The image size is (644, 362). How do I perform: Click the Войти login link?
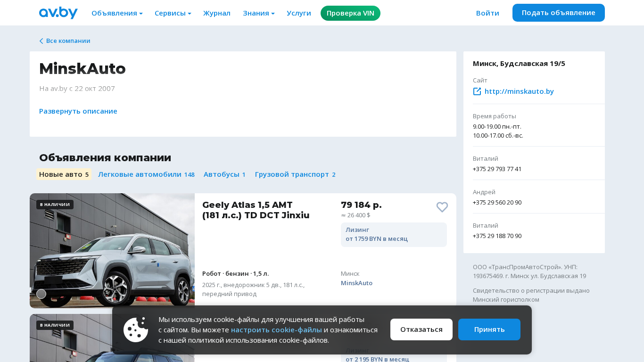[x=487, y=13]
